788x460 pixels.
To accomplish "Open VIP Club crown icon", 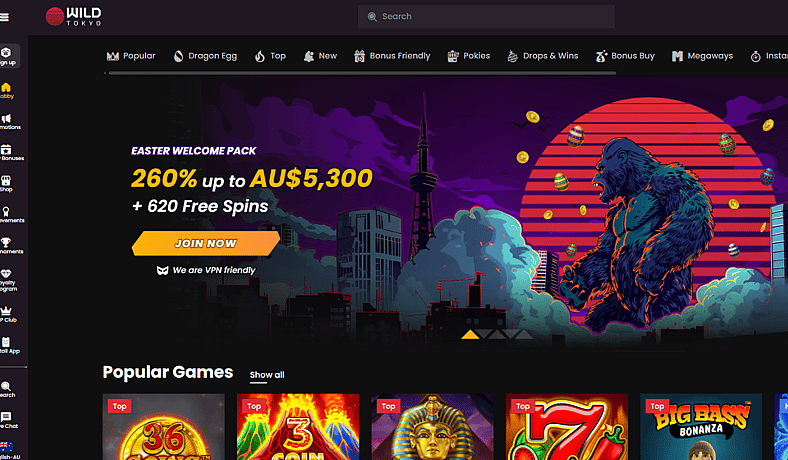I will [x=7, y=314].
